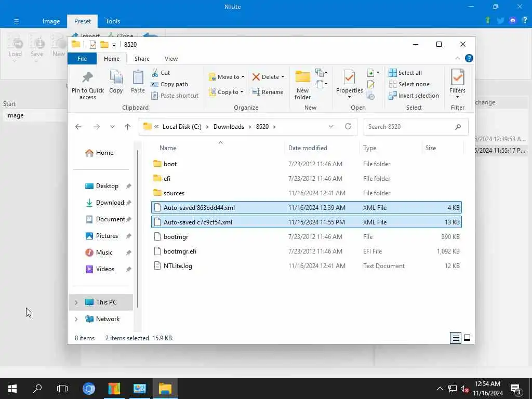The width and height of the screenshot is (532, 399).
Task: Open NTLite Image tab
Action: click(x=51, y=21)
